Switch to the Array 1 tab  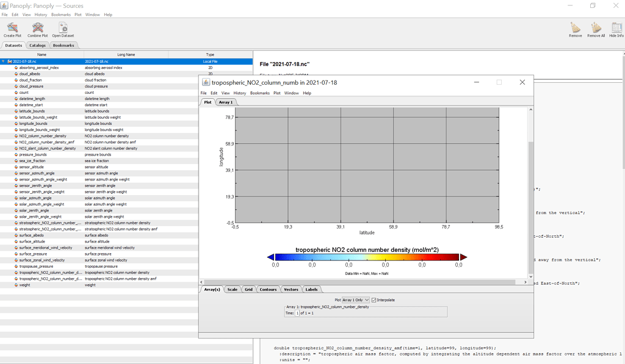pyautogui.click(x=226, y=102)
